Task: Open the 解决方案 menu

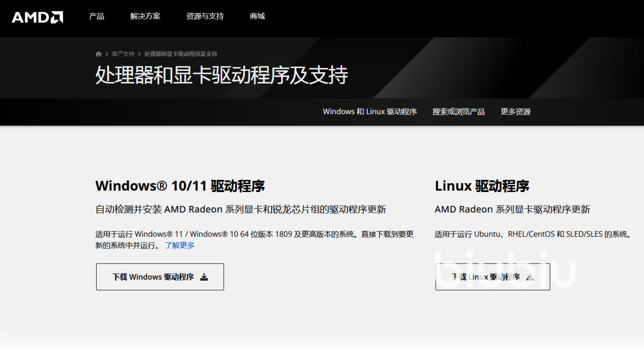Action: pos(145,16)
